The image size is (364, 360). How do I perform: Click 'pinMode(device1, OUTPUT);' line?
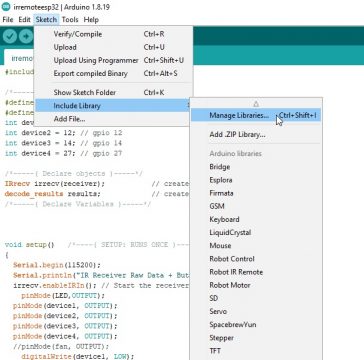coord(65,306)
